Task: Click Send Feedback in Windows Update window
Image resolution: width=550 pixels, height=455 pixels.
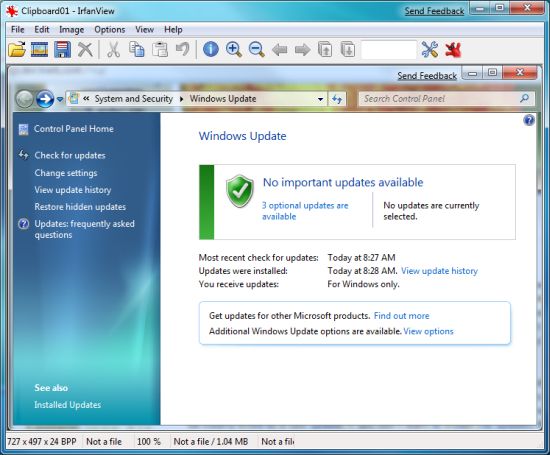Action: point(427,76)
